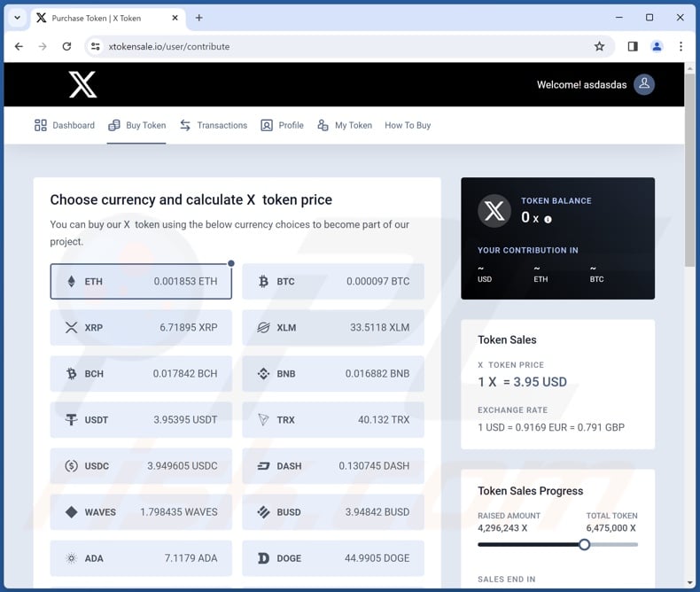Viewport: 700px width, 592px height.
Task: Click the raised amount 4,296,243 X
Action: click(x=502, y=528)
